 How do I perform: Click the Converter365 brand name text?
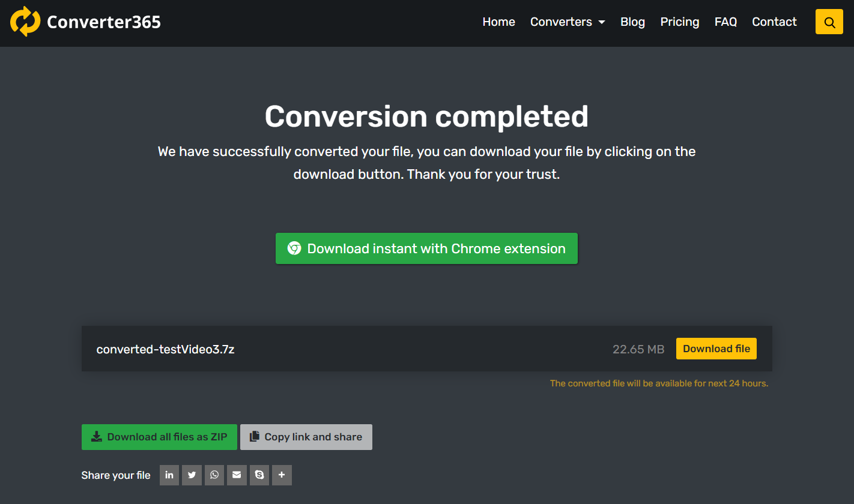coord(104,22)
